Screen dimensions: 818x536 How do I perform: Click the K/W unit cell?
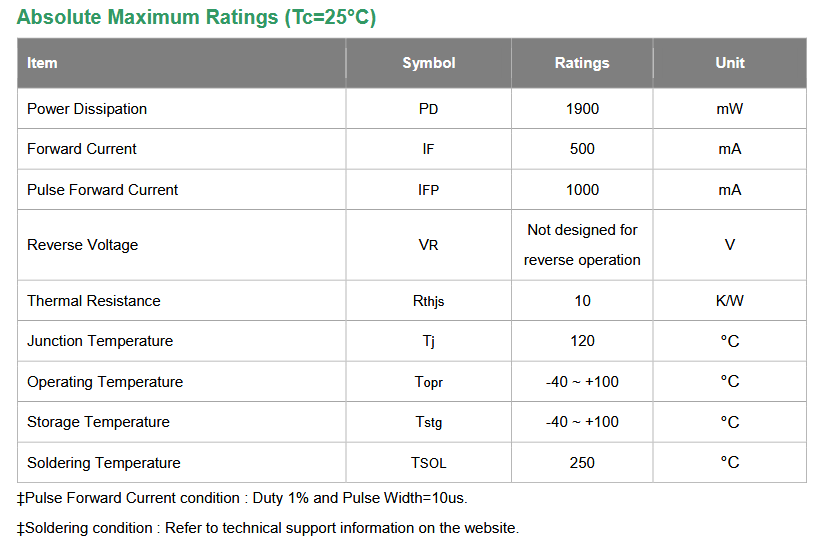730,301
